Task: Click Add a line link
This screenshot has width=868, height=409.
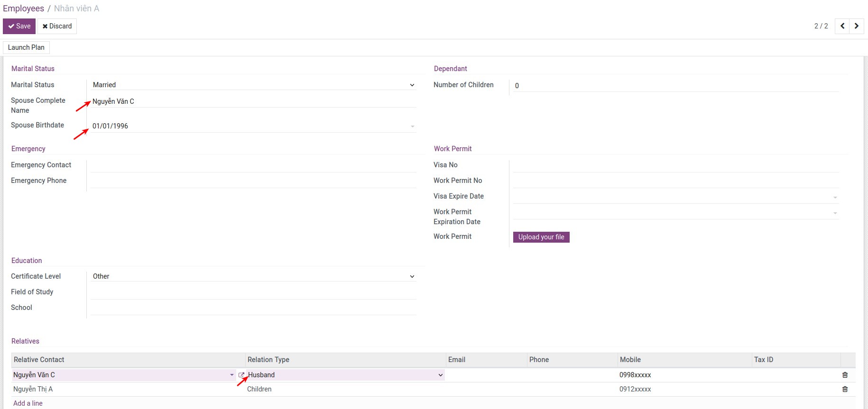Action: [28, 403]
